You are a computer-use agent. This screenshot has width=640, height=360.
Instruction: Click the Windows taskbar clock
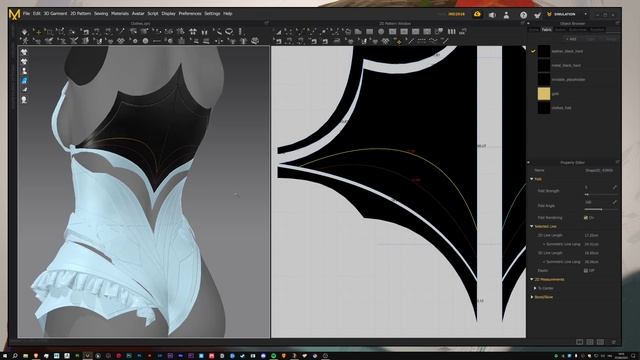[621, 356]
